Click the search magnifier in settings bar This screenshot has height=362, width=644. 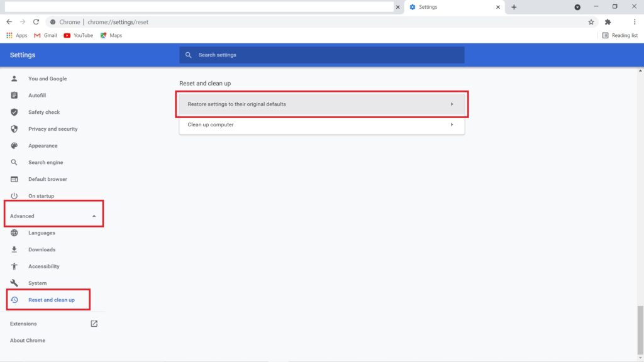point(188,55)
